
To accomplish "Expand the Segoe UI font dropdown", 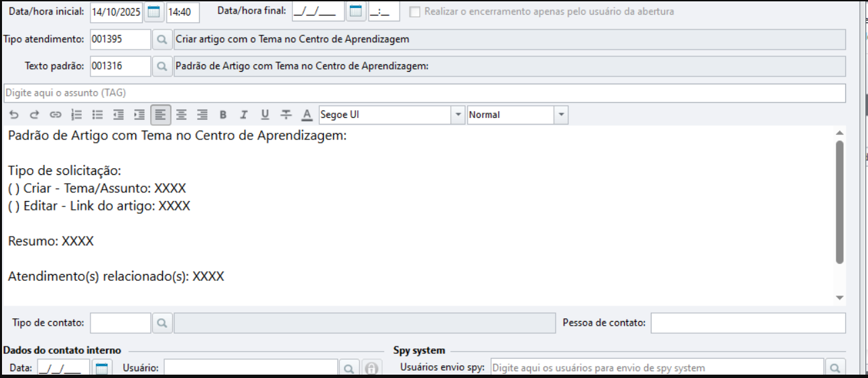I will coord(458,115).
